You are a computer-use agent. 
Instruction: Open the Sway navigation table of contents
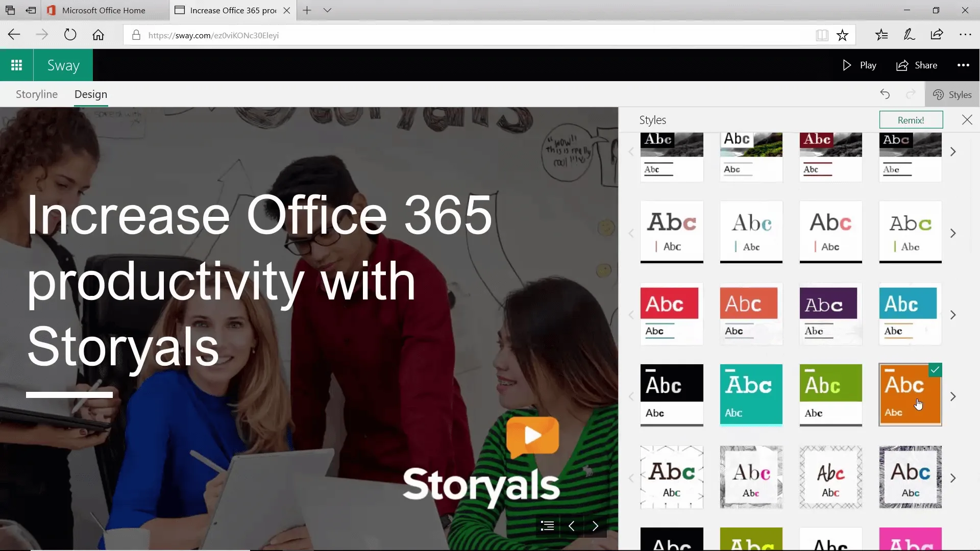[x=547, y=526]
